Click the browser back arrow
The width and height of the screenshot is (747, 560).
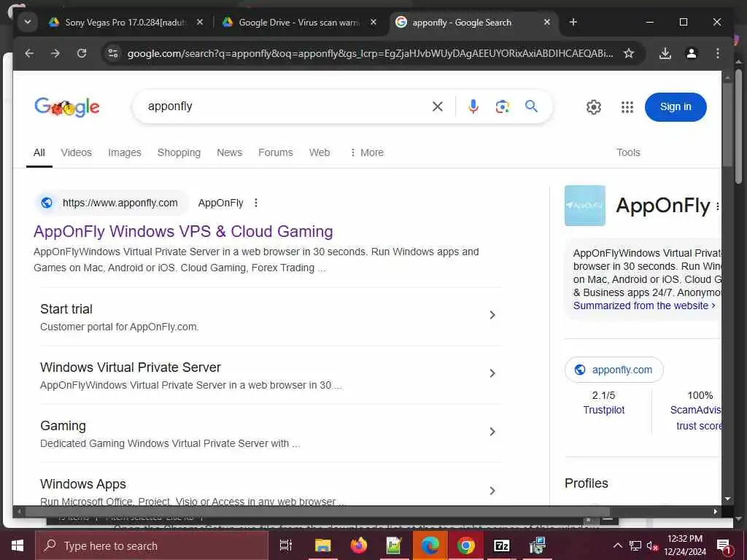pos(29,53)
